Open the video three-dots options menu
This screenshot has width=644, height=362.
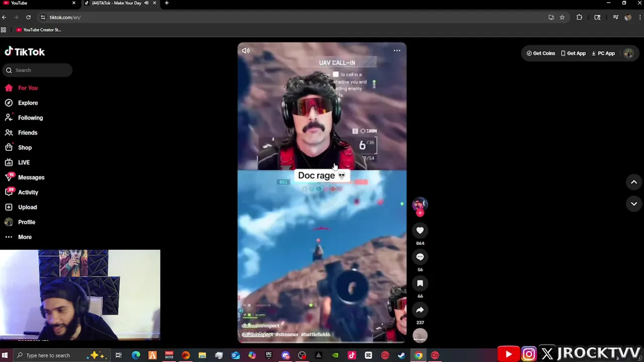tap(397, 50)
